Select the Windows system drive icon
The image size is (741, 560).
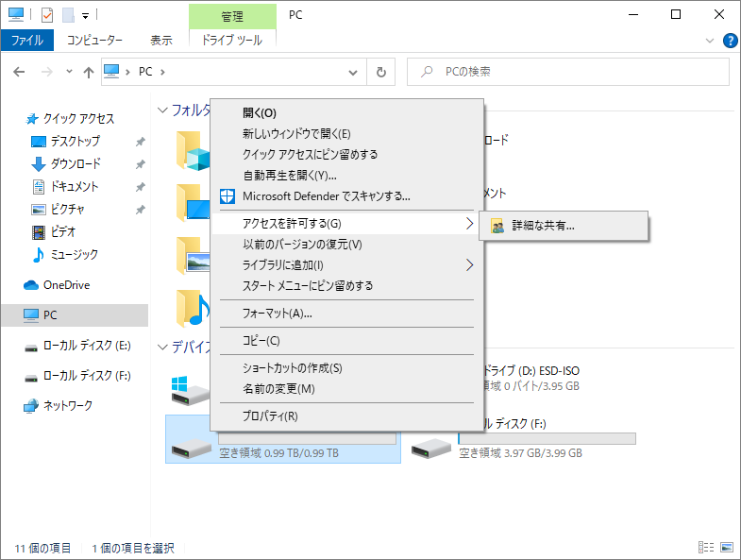pyautogui.click(x=191, y=391)
